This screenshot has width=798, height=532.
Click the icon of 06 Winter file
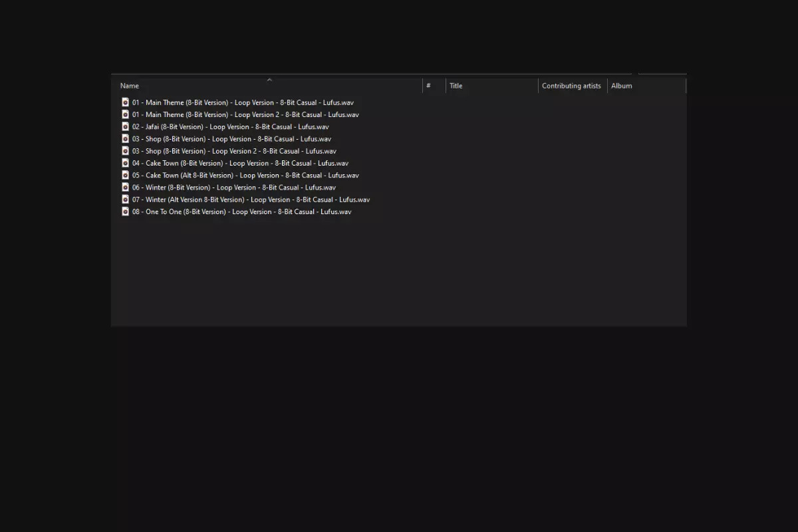pos(125,188)
